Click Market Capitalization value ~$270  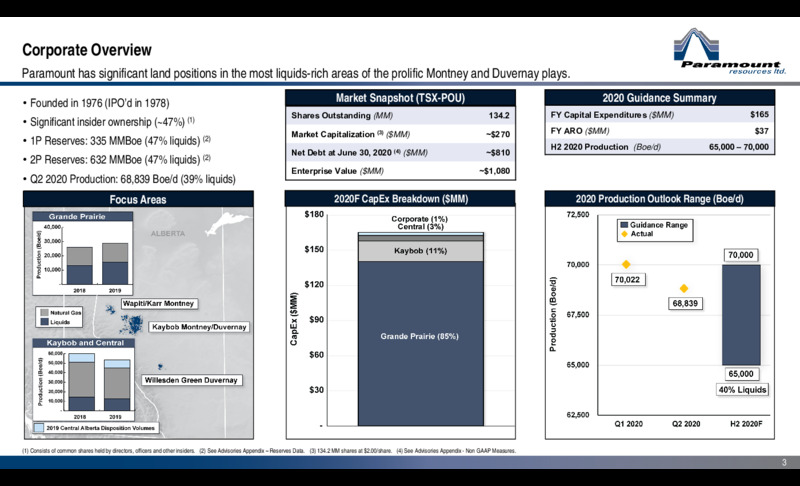tap(497, 135)
